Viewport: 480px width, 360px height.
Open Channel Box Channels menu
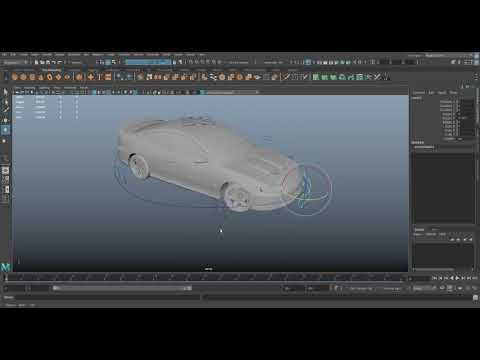click(419, 92)
